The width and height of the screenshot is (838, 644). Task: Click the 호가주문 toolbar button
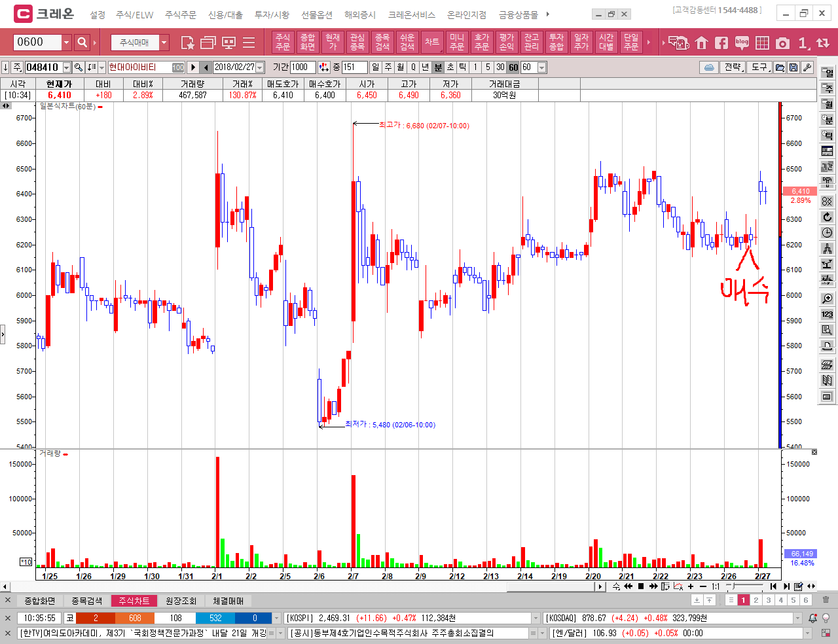pos(482,42)
